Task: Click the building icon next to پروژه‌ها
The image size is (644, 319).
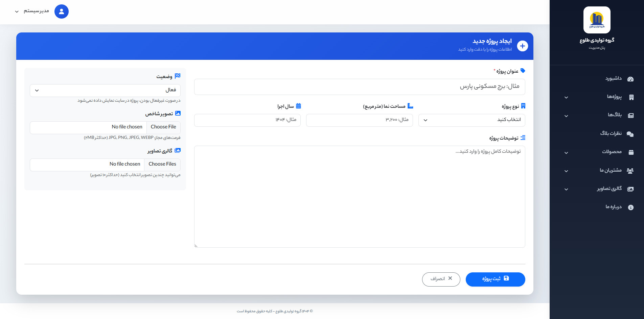Action: [x=631, y=97]
